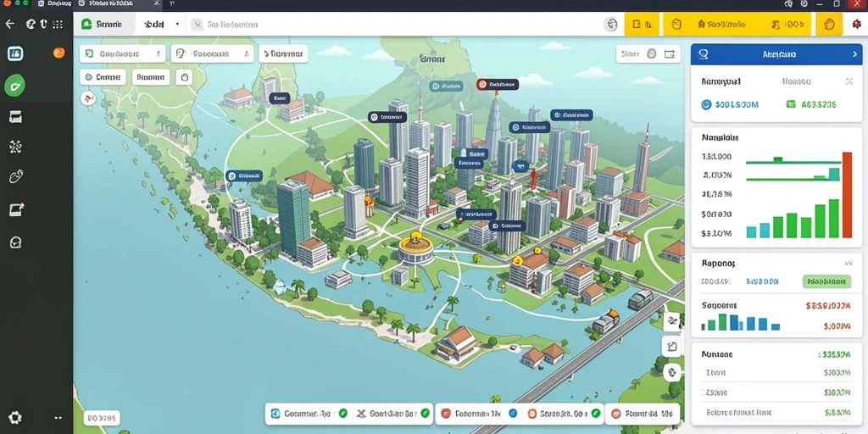Select the blue calendar icon in left sidebar
The image size is (868, 434).
click(x=15, y=53)
